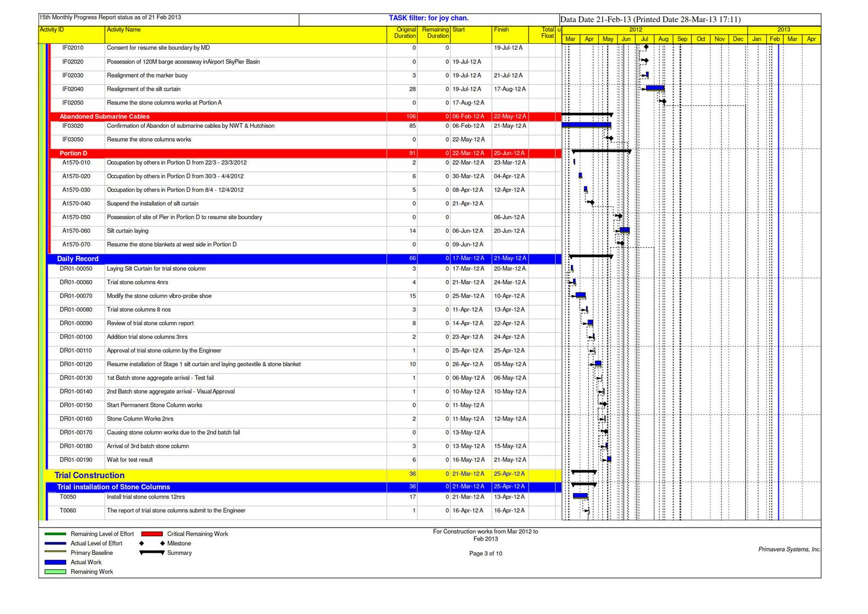Screen dimensions: 868x614
Task: Select the Abandoned Submarine Cables group band
Action: [x=306, y=116]
